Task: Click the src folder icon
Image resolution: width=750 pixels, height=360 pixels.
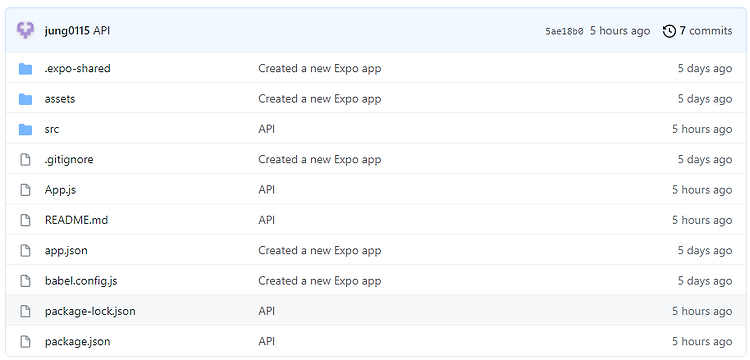Action: 25,130
